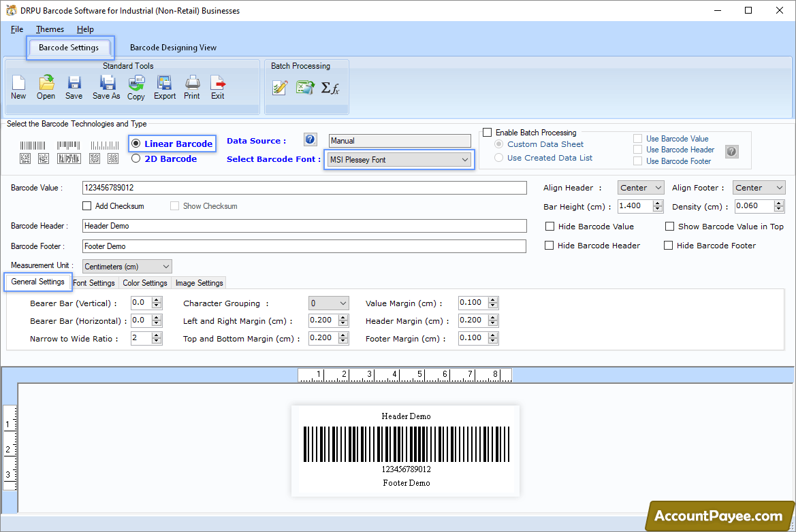This screenshot has width=796, height=532.
Task: Open the Help menu
Action: click(85, 29)
